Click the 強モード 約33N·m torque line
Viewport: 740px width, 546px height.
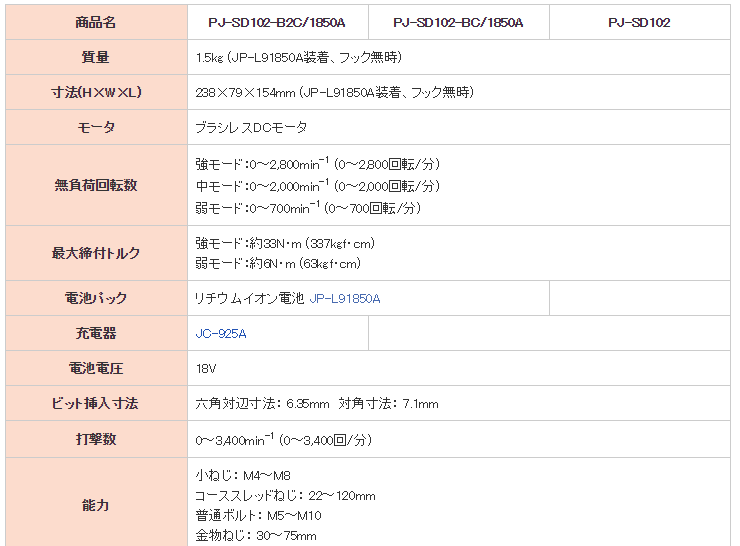tap(285, 244)
